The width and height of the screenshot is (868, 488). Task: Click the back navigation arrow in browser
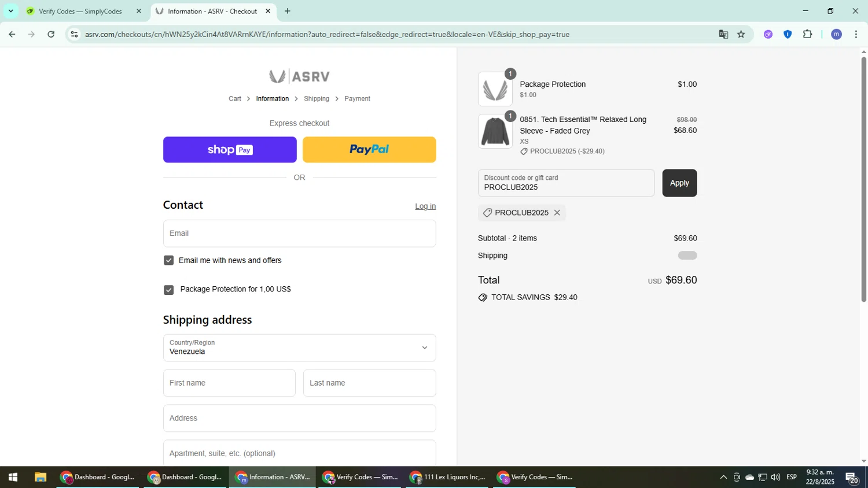(x=12, y=35)
